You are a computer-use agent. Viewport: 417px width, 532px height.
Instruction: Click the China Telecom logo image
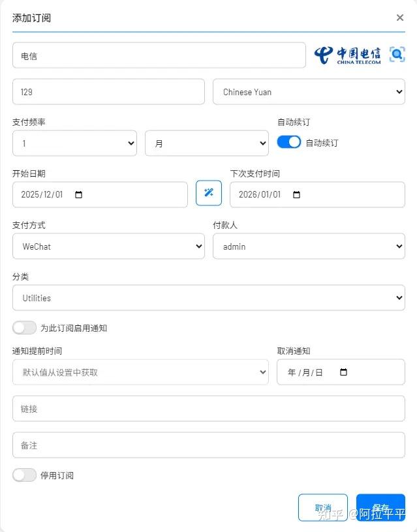pos(347,55)
